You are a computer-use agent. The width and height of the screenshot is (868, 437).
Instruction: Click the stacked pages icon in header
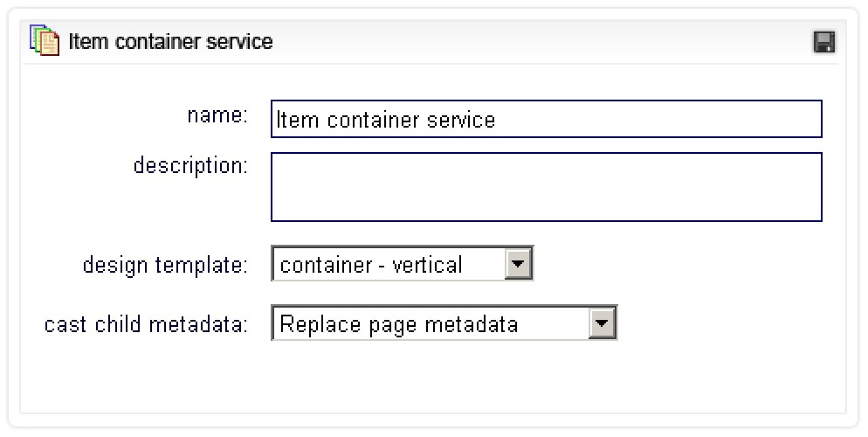click(x=44, y=41)
